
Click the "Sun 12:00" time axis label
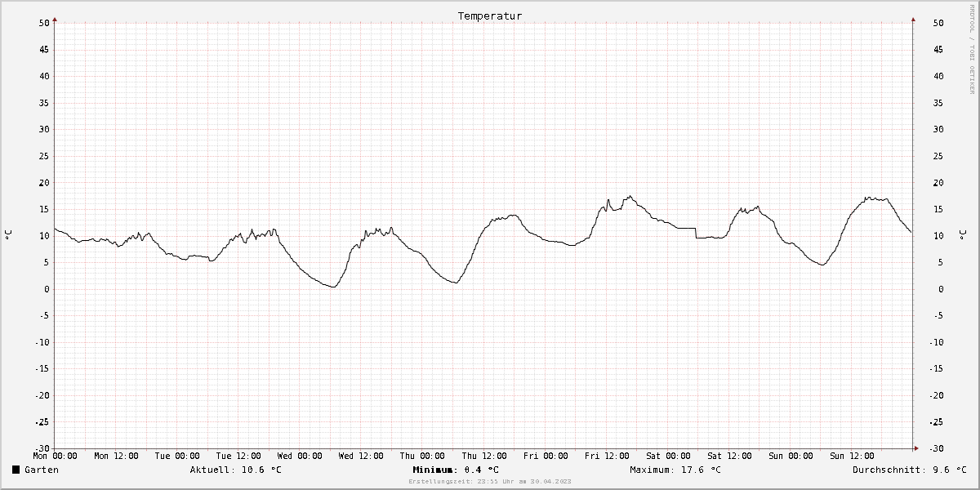pyautogui.click(x=852, y=456)
